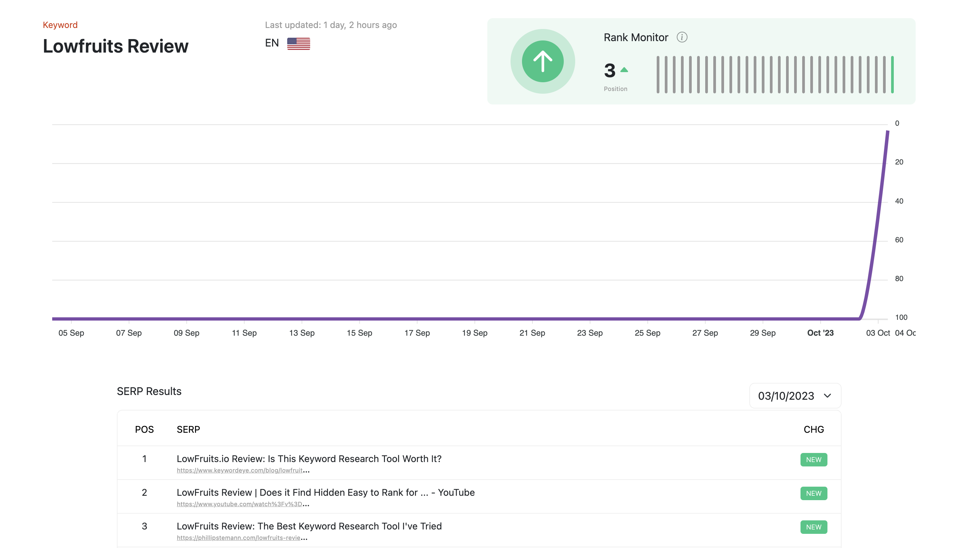The image size is (980, 548).
Task: Click the position number 3 in Rank Monitor
Action: click(610, 71)
